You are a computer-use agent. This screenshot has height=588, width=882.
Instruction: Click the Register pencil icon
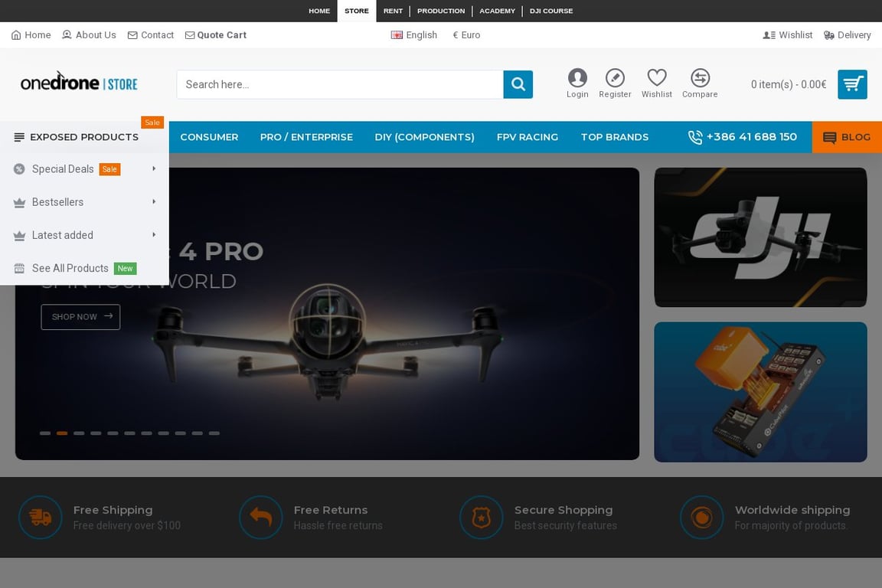click(615, 77)
